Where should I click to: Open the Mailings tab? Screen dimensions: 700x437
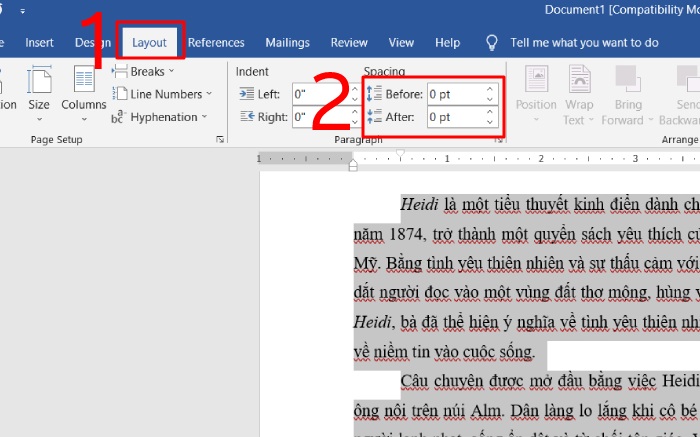288,43
